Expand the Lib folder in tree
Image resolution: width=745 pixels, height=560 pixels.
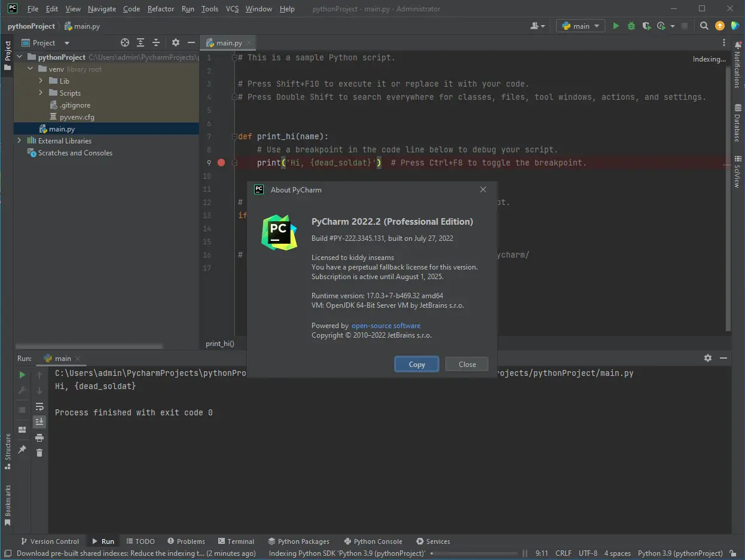coord(41,81)
